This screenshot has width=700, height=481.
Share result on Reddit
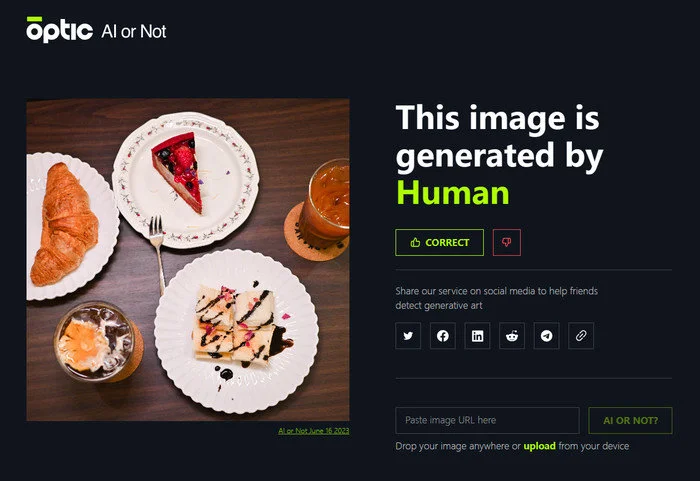[x=512, y=335]
